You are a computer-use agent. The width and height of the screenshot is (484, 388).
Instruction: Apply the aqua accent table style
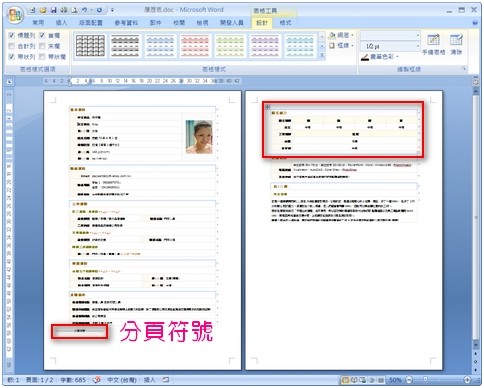tap(300, 46)
